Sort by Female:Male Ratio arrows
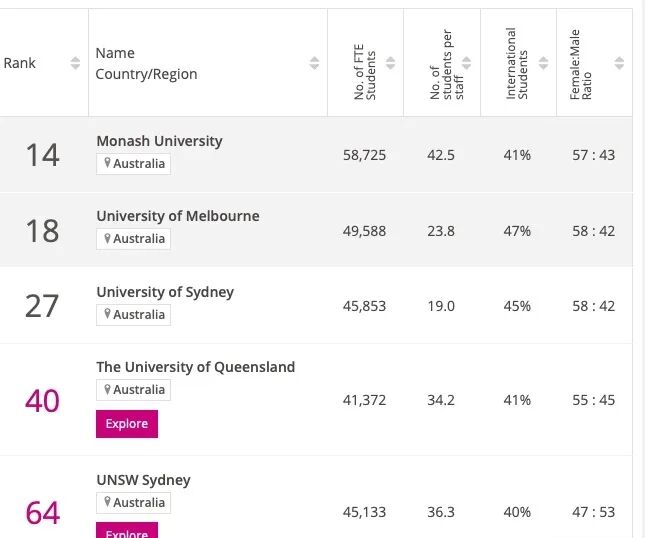The height and width of the screenshot is (538, 645). [619, 63]
